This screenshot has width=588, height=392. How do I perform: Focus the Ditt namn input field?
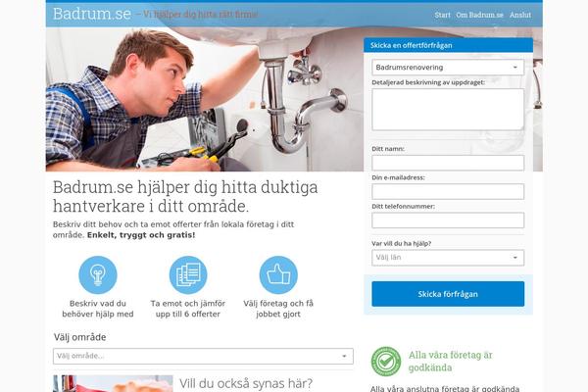coord(448,163)
